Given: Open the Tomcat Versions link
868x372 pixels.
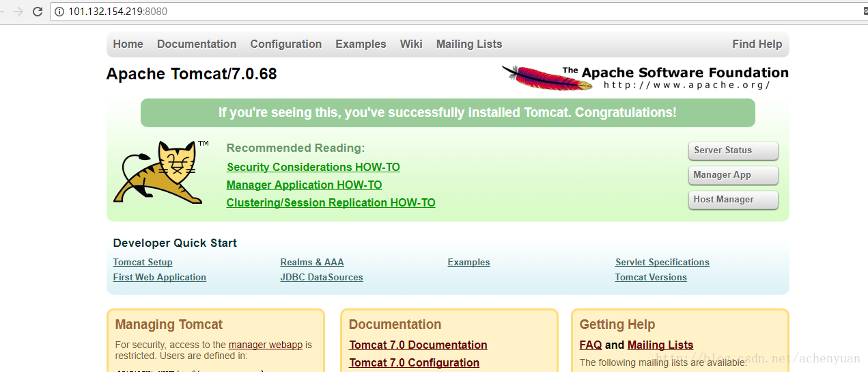Looking at the screenshot, I should coord(651,277).
